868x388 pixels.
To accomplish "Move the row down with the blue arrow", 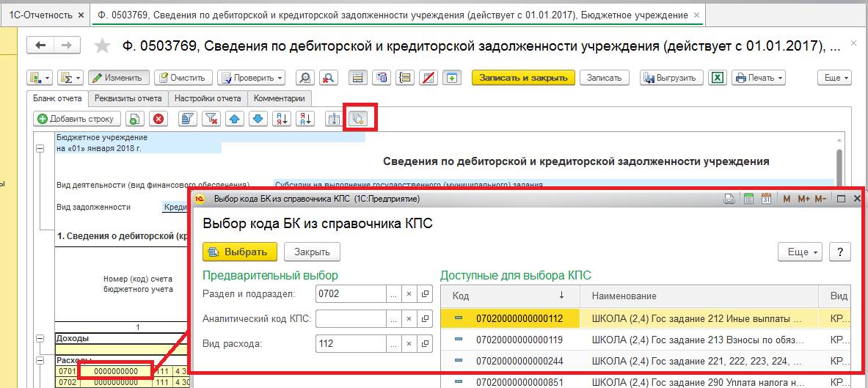I will pos(260,118).
